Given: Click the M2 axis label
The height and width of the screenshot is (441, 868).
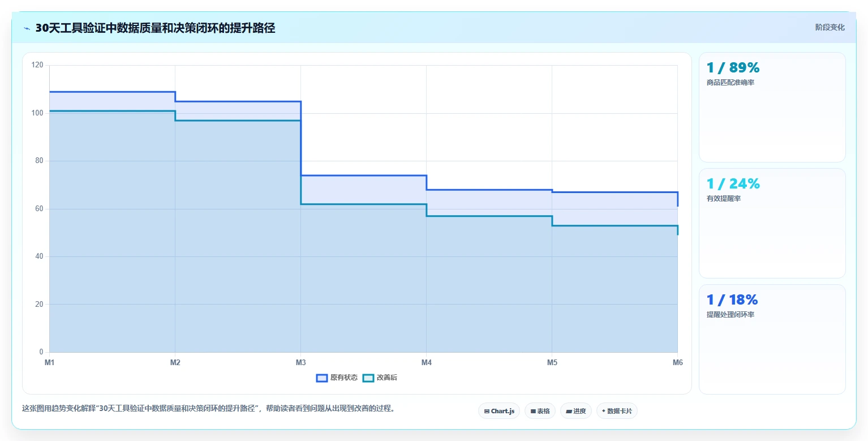Looking at the screenshot, I should click(x=175, y=362).
